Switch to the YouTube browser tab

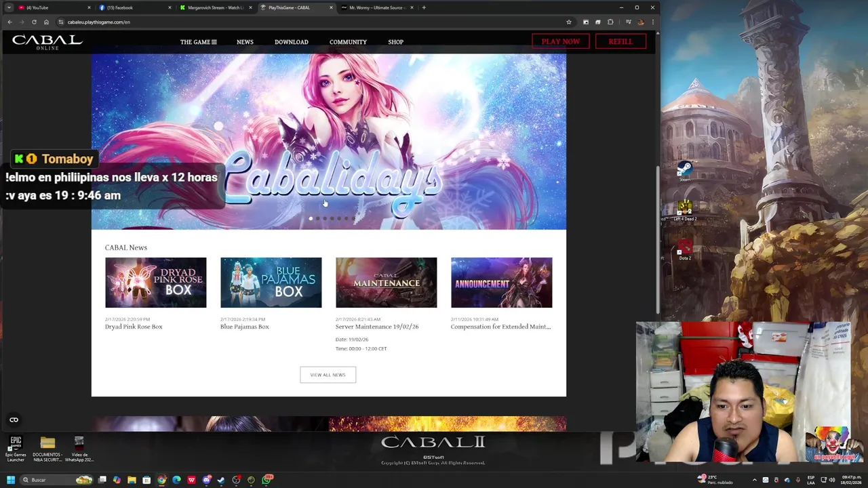point(54,7)
